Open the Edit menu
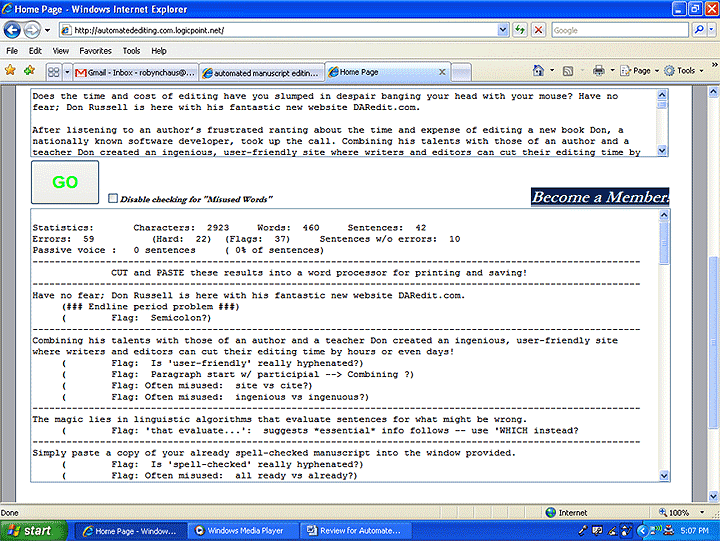 click(35, 51)
